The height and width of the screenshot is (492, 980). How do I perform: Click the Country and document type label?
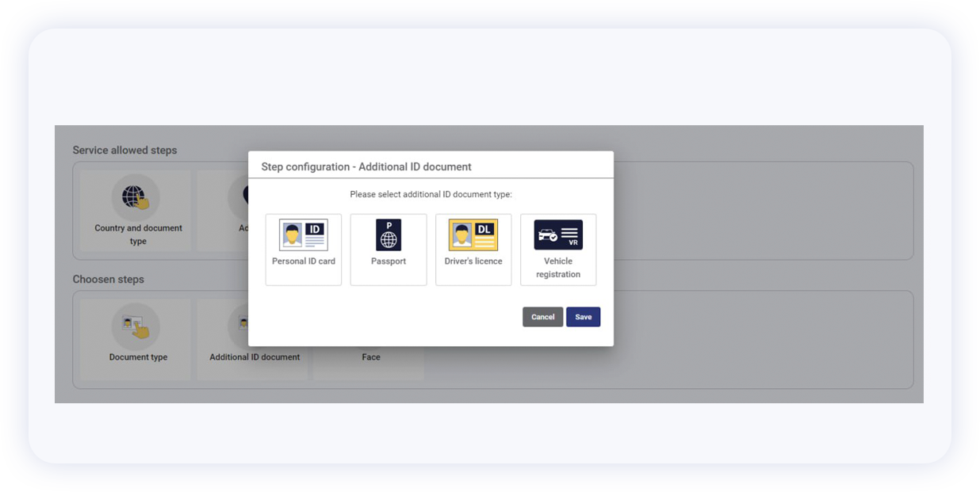pyautogui.click(x=138, y=235)
